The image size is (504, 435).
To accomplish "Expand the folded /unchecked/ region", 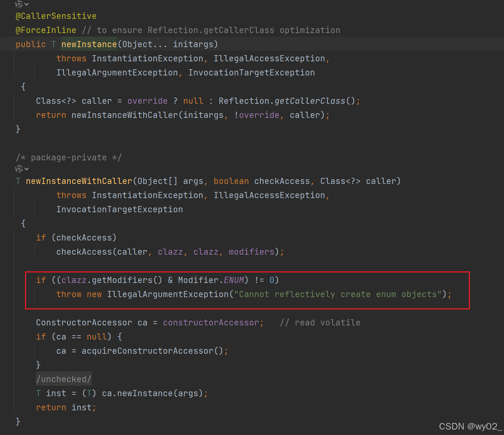I will pos(64,379).
